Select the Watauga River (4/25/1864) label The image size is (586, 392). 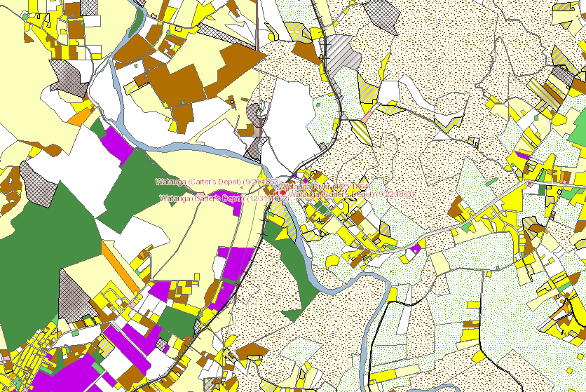pos(325,186)
